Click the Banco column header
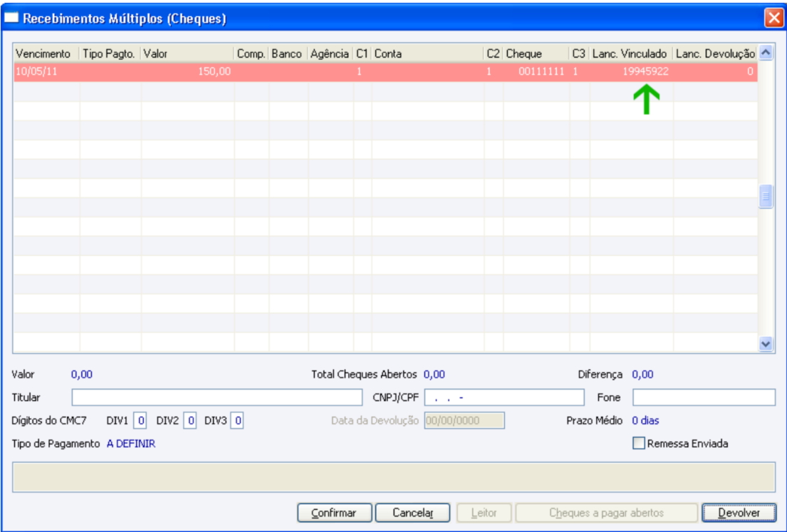This screenshot has width=787, height=532. [288, 53]
